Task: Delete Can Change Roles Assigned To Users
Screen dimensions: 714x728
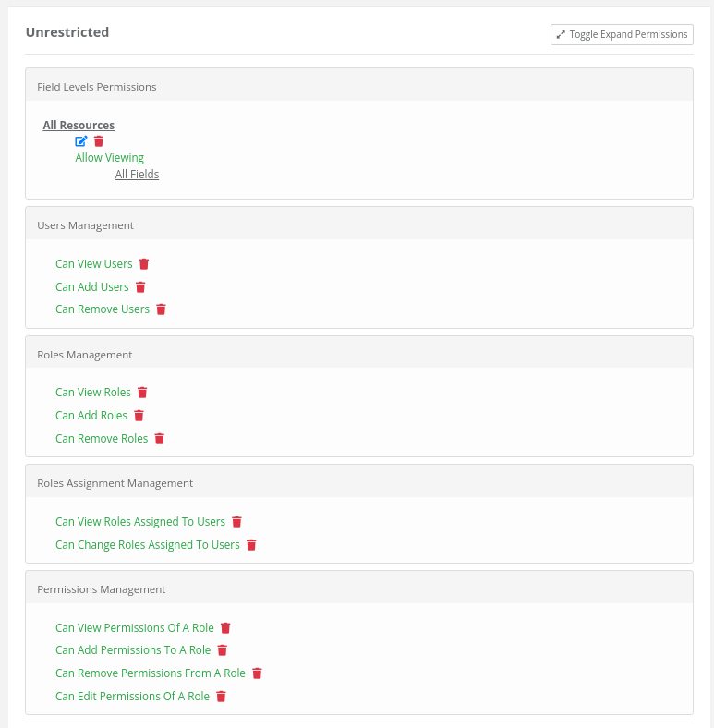Action: (251, 545)
